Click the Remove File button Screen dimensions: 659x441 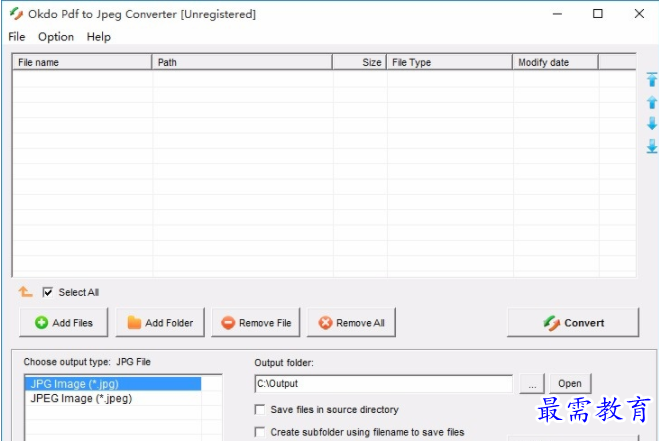256,322
